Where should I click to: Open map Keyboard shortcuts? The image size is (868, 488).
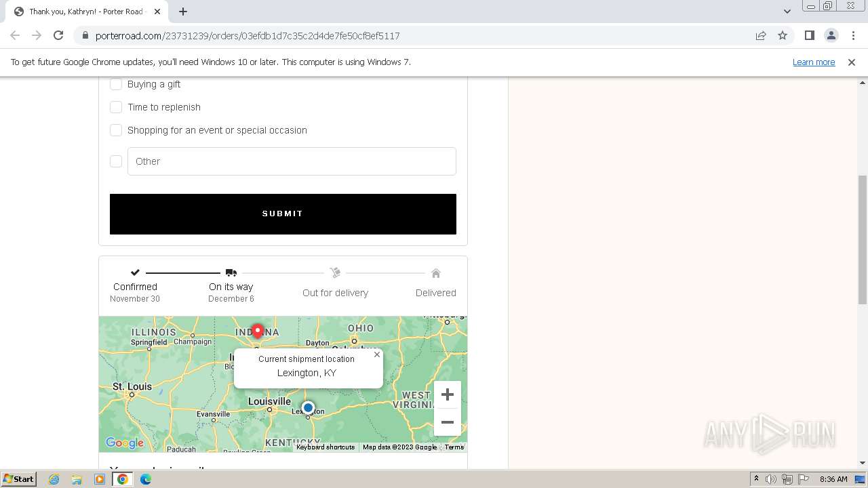click(x=325, y=447)
